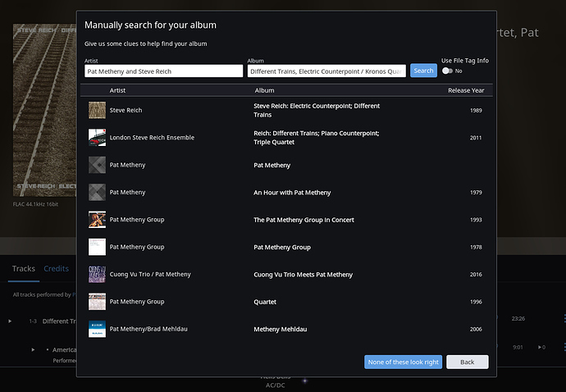Click placeholder art for An Hour with Pat Metheny
Viewport: 566px width, 392px height.
pyautogui.click(x=97, y=193)
